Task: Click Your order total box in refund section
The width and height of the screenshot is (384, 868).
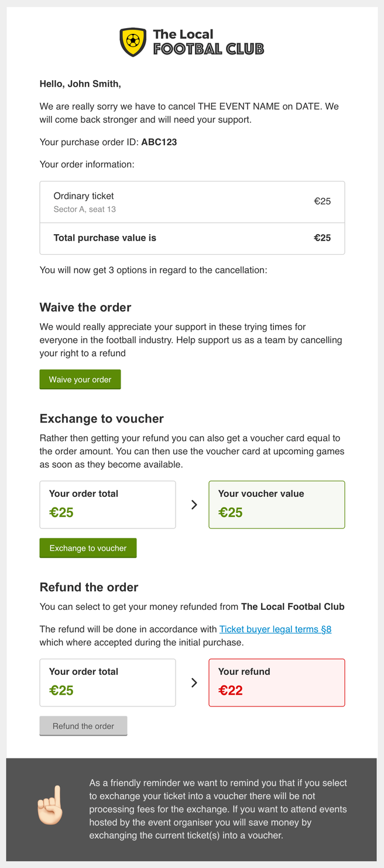Action: pyautogui.click(x=108, y=682)
